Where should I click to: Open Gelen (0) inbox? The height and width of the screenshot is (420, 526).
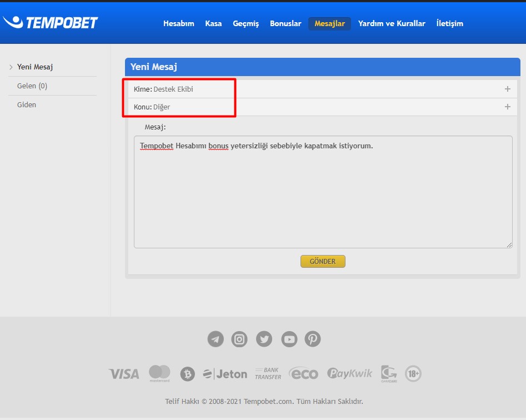tap(32, 86)
